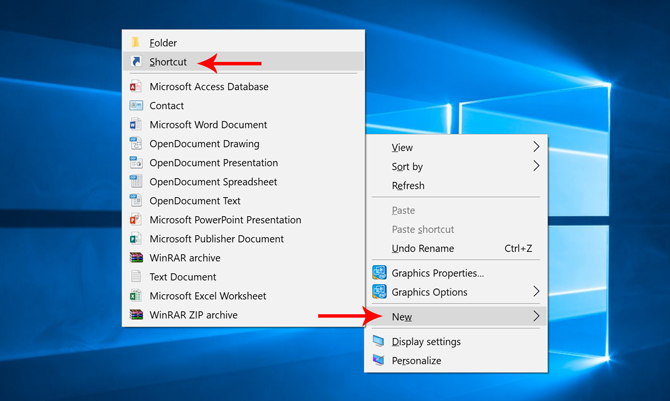670x401 pixels.
Task: Select WinRAR ZIP archive entry
Action: 193,315
